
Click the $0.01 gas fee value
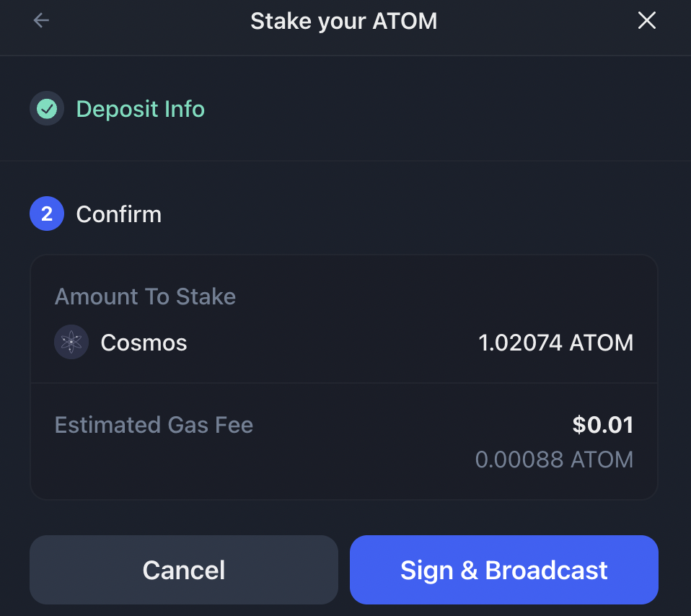pyautogui.click(x=602, y=425)
